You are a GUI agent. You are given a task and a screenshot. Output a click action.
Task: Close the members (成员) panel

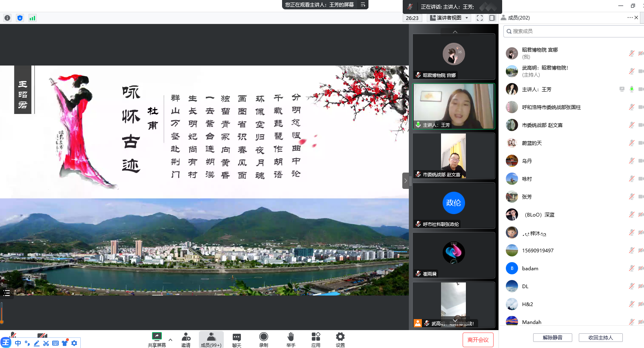pos(637,18)
